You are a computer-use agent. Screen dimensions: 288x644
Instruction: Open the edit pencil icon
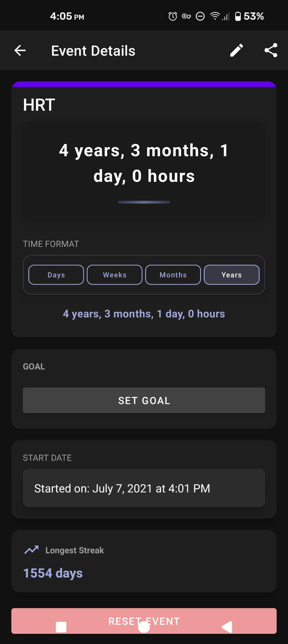[x=236, y=50]
